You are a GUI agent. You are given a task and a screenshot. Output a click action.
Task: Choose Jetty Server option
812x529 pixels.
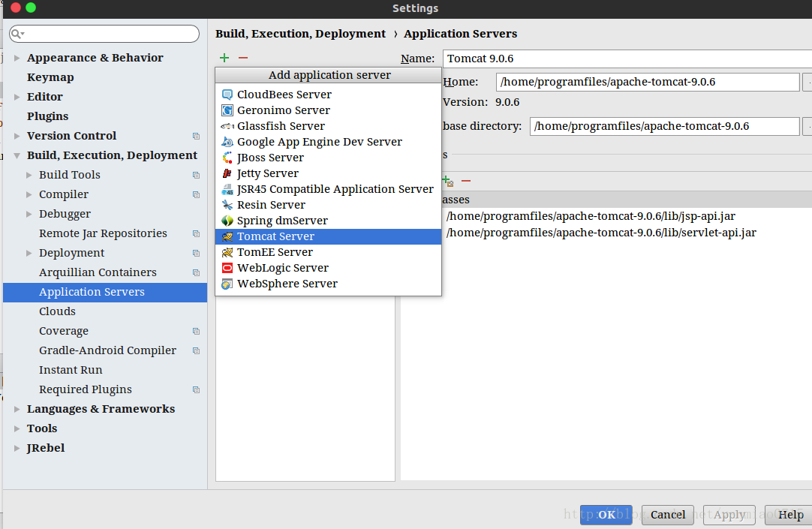[x=328, y=173]
